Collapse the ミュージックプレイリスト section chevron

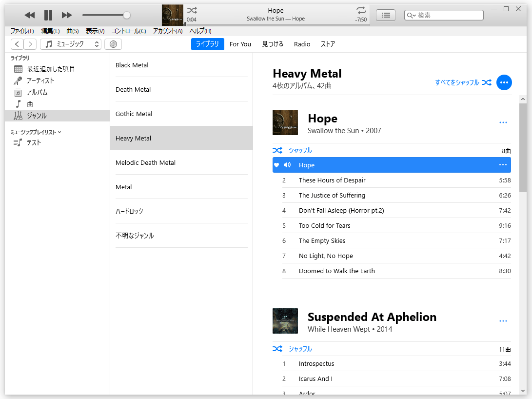59,132
